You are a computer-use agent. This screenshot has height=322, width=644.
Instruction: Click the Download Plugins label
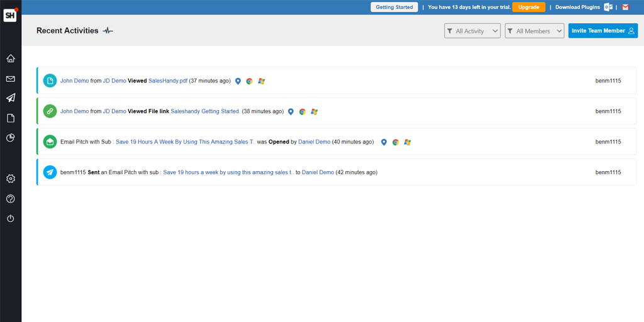(x=577, y=7)
